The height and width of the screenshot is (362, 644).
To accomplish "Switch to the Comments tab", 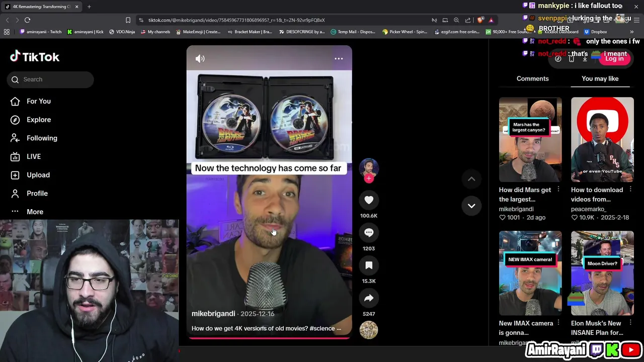I will click(532, 78).
